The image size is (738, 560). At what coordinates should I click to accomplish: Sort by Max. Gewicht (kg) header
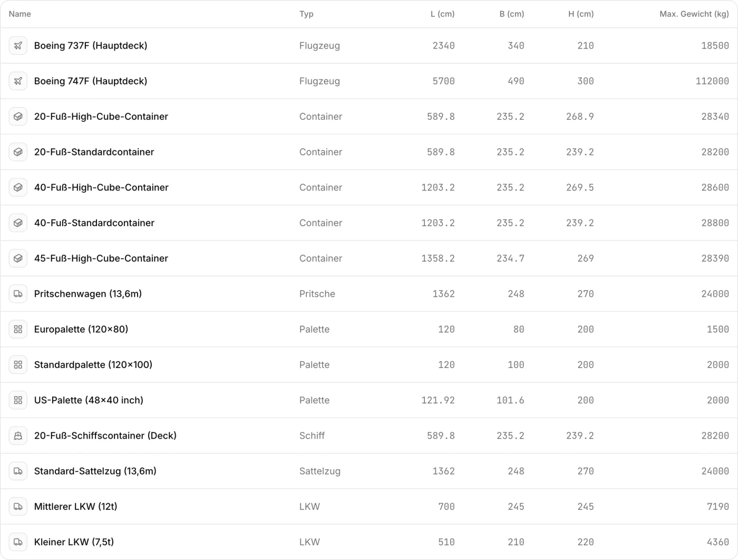(x=694, y=14)
